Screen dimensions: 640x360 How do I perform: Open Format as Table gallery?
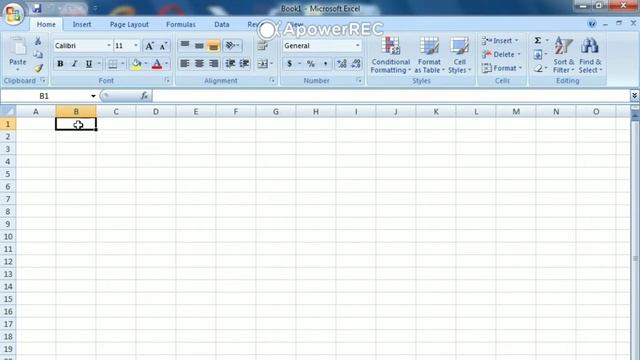(429, 55)
